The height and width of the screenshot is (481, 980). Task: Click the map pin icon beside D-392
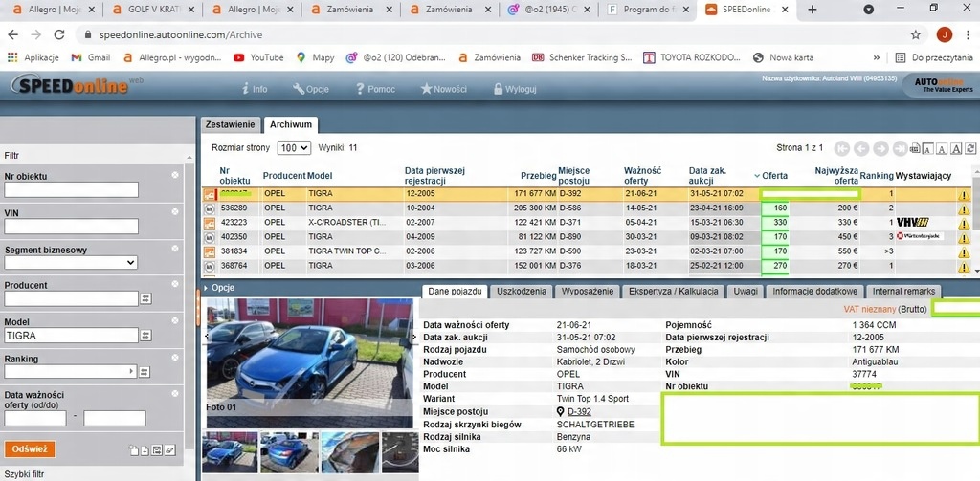[561, 411]
